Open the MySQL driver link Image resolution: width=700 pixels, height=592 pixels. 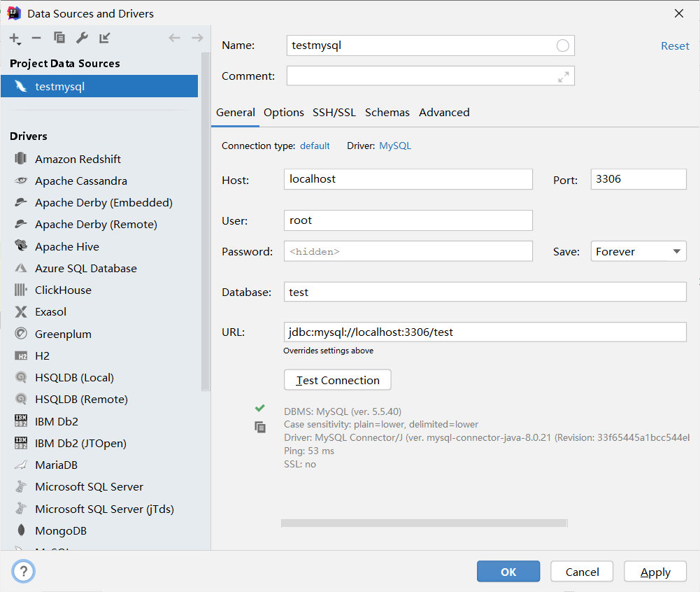(x=395, y=146)
